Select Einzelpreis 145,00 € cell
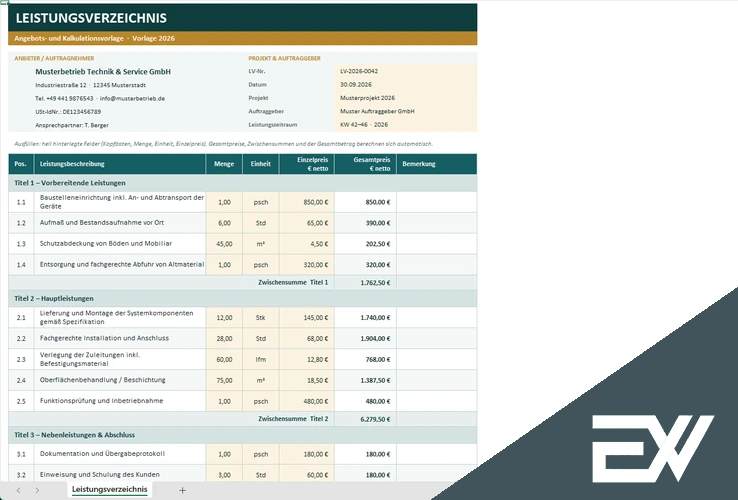738x500 pixels. coord(307,317)
